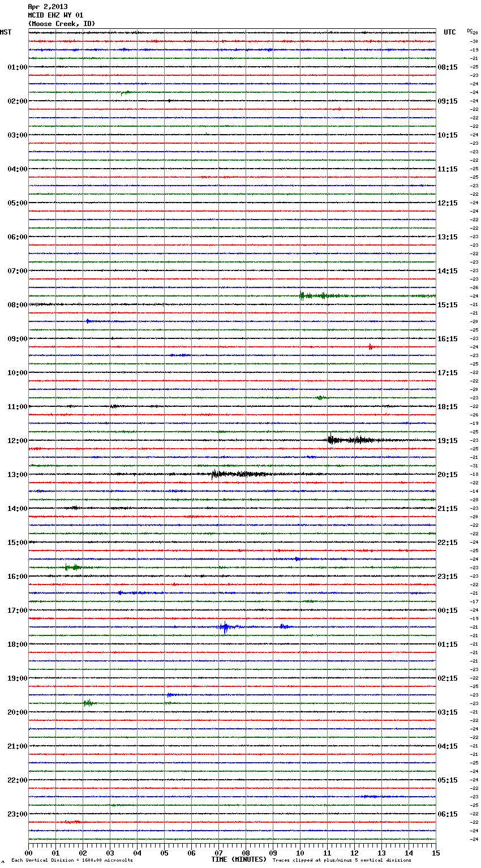Select the green burst below the 19:00 trace near minute 02

[x=89, y=703]
